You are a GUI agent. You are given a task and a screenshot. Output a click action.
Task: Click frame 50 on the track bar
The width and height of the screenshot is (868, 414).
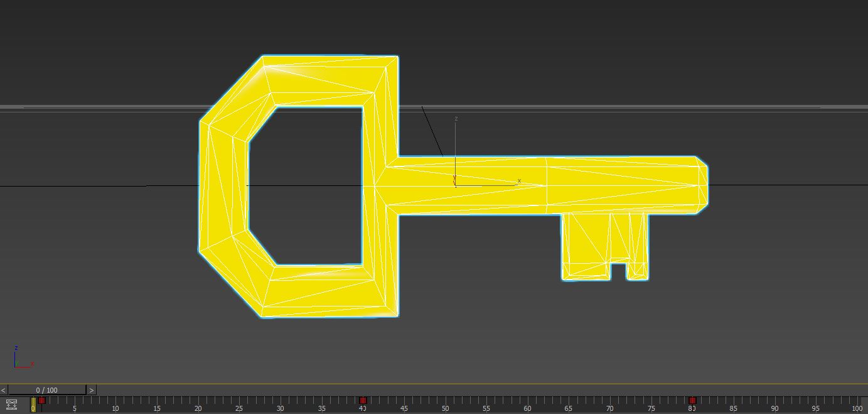pos(445,405)
